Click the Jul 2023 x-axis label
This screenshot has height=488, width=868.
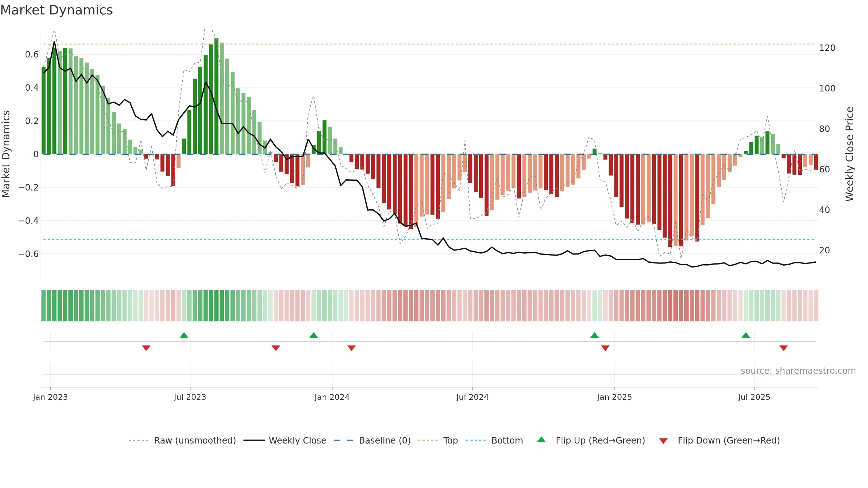click(190, 397)
